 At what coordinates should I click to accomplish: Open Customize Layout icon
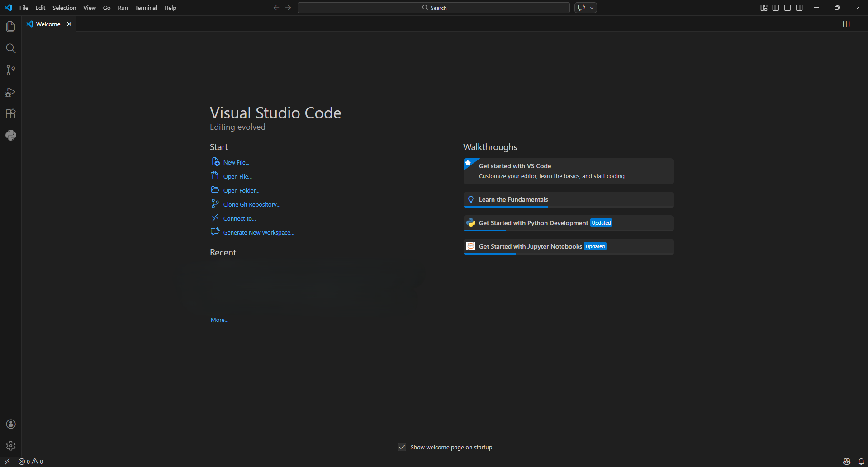pos(764,8)
